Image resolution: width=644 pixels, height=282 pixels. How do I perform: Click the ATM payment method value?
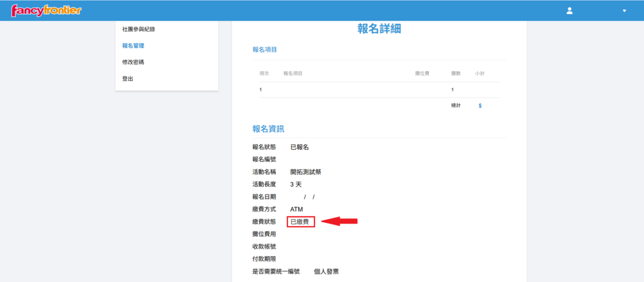click(x=296, y=208)
